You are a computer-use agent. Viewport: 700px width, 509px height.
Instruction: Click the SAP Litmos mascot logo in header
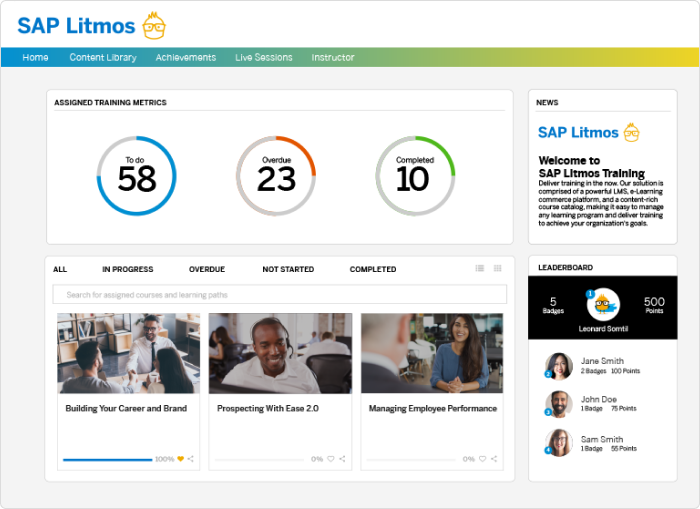click(x=154, y=25)
